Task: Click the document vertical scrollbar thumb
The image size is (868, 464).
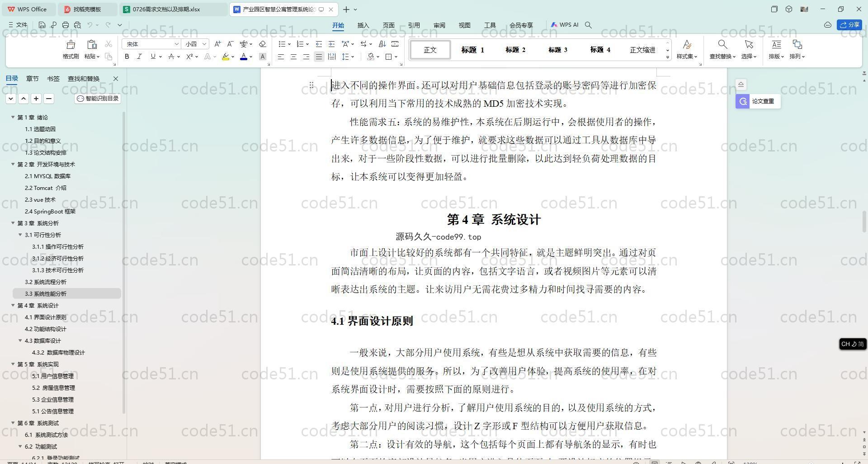Action: click(x=864, y=222)
